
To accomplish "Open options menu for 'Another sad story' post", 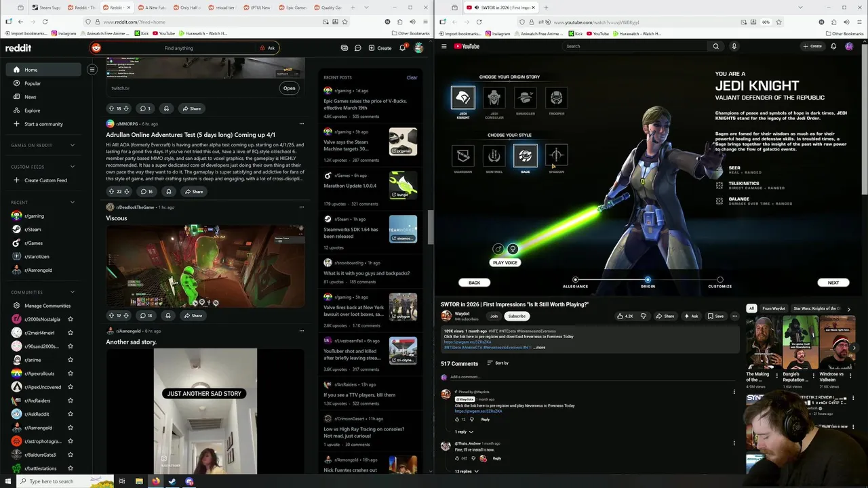I will tap(302, 331).
